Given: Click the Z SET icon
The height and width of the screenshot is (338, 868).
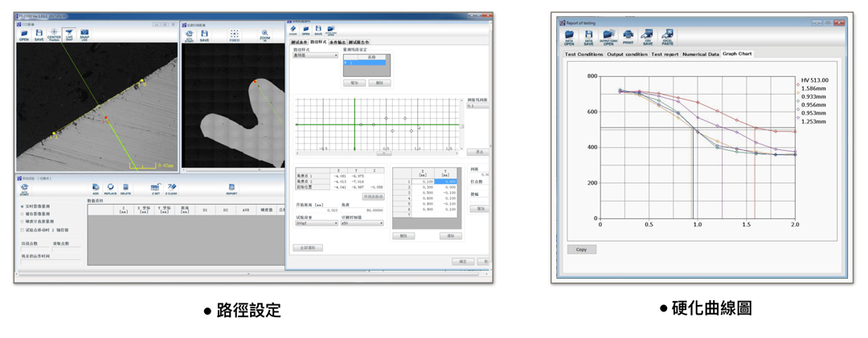Looking at the screenshot, I should click(x=156, y=189).
